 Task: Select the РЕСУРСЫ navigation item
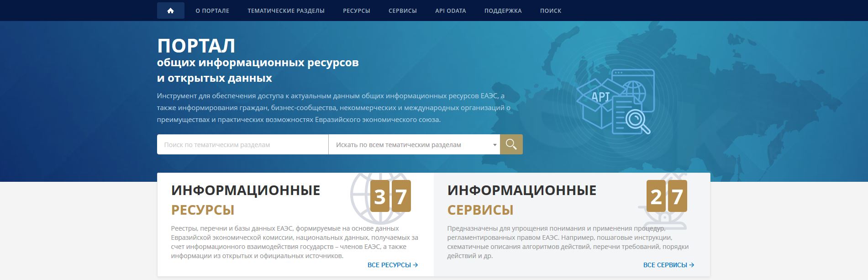tap(357, 11)
